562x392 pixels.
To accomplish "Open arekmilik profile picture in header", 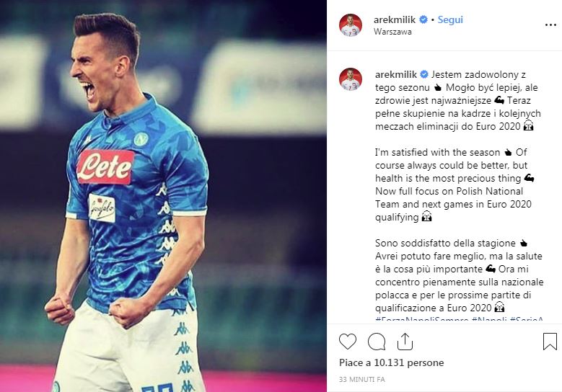I will coord(351,25).
